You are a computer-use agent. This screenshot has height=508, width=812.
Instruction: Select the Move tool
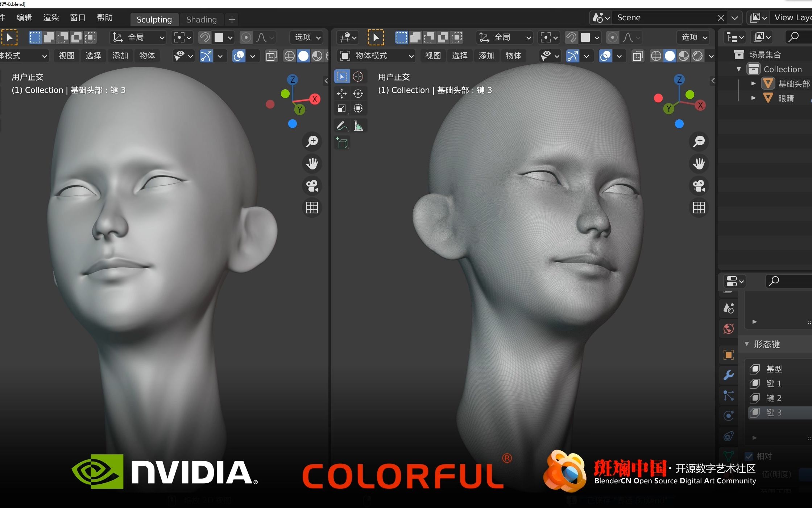(341, 94)
